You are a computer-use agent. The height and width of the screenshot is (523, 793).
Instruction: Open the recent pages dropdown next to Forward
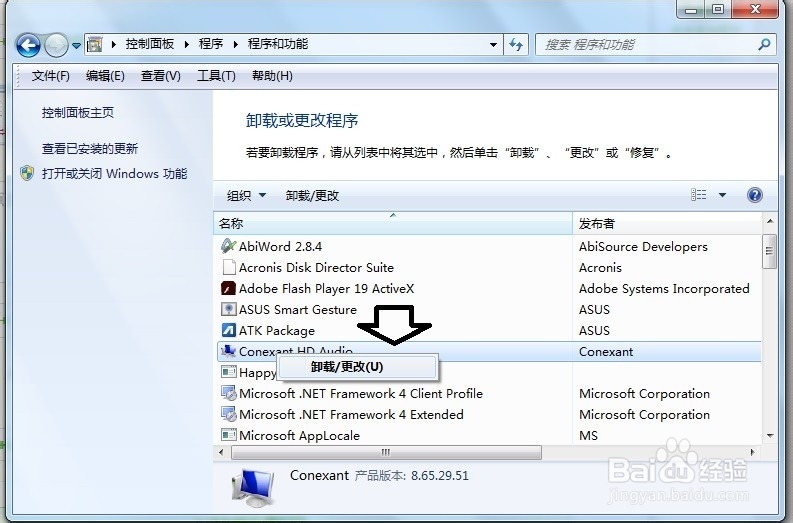coord(76,46)
